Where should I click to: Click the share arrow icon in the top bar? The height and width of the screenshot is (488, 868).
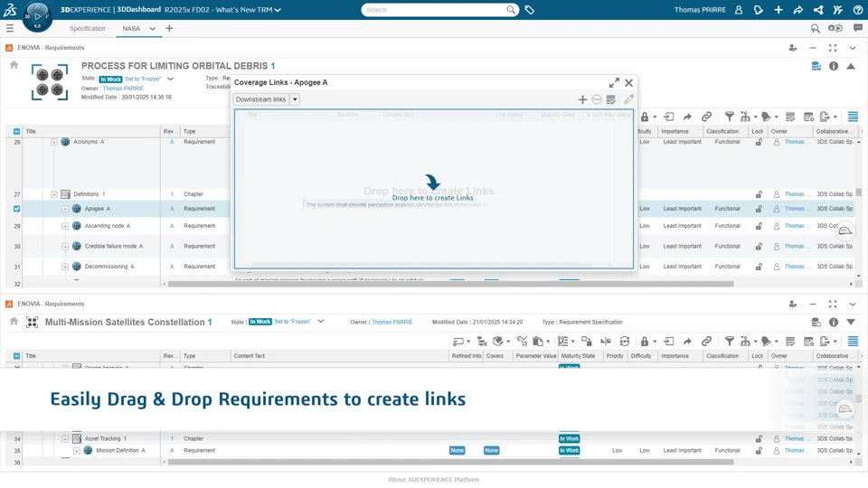coord(798,10)
